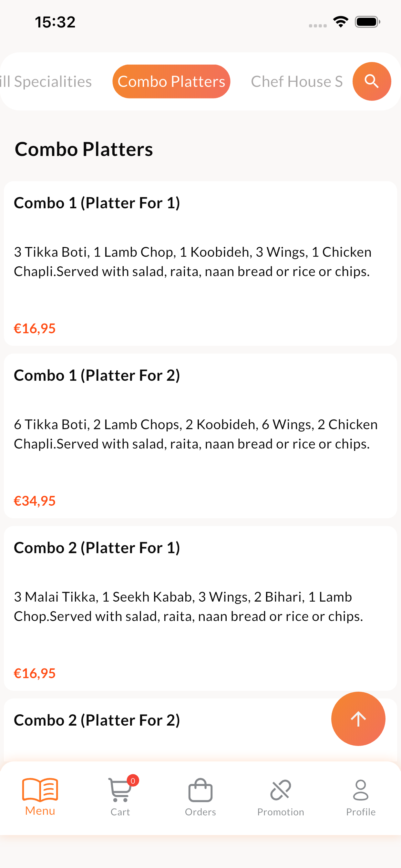Tap the orange search icon

pos(371,81)
